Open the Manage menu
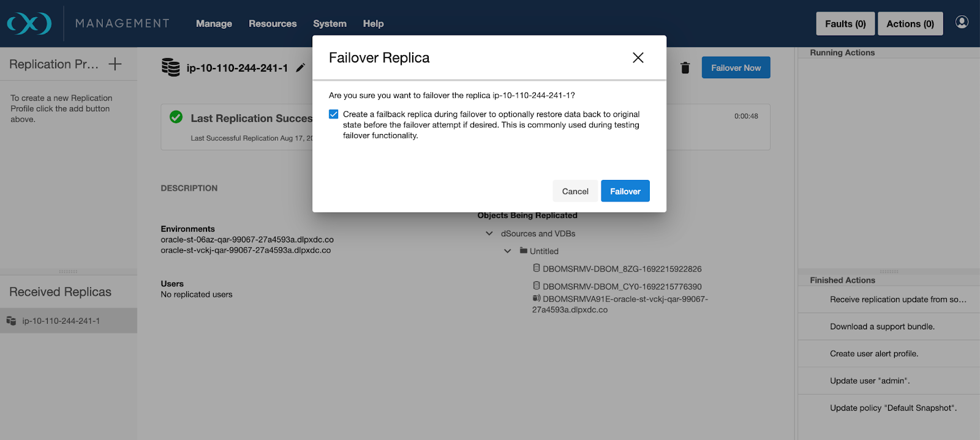Image resolution: width=980 pixels, height=440 pixels. tap(214, 24)
